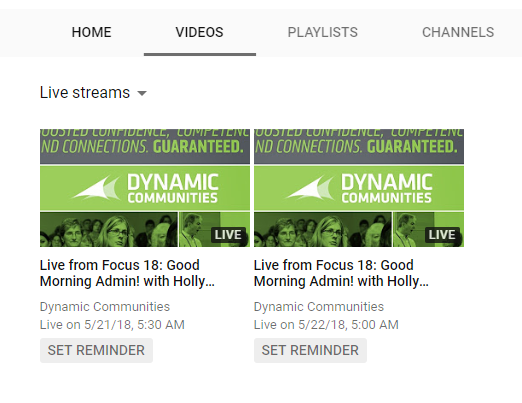Expand the Live streams dropdown arrow
This screenshot has width=522, height=403.
(142, 93)
